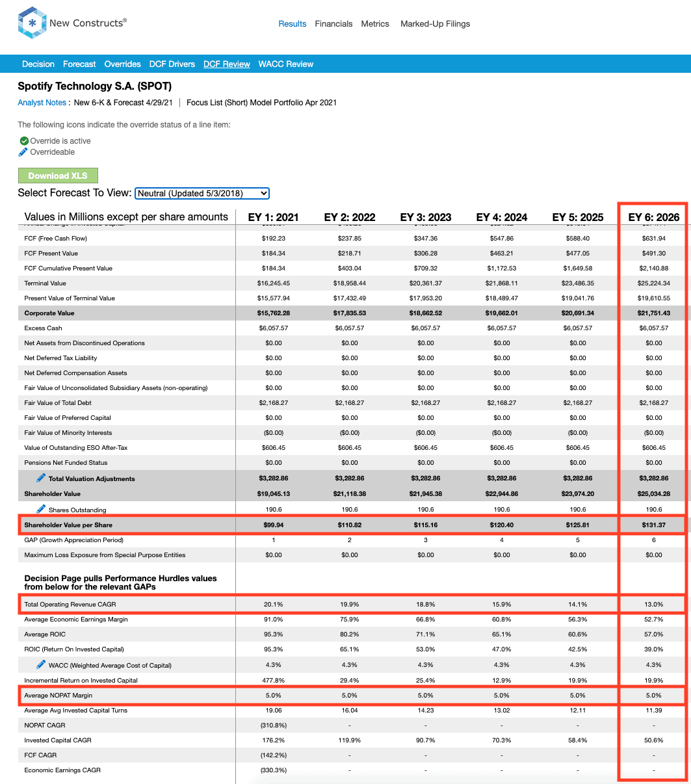Open the Financials top navigation item
The width and height of the screenshot is (691, 784).
click(333, 24)
